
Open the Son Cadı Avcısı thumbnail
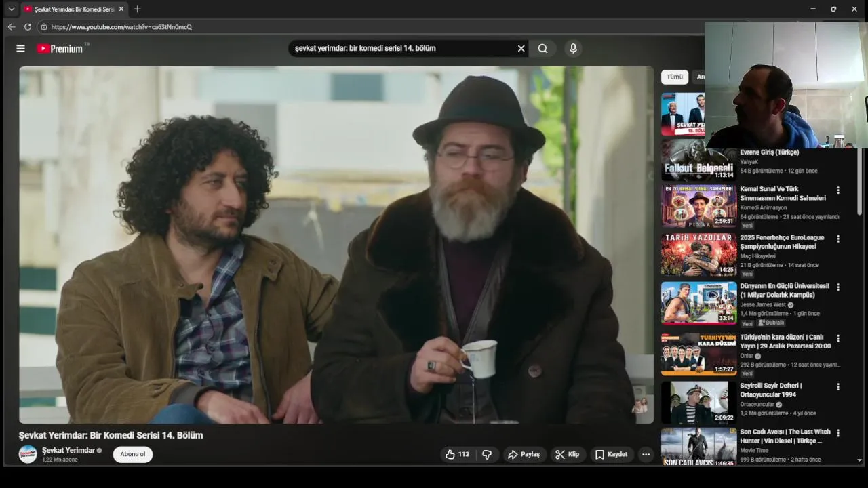tap(698, 447)
